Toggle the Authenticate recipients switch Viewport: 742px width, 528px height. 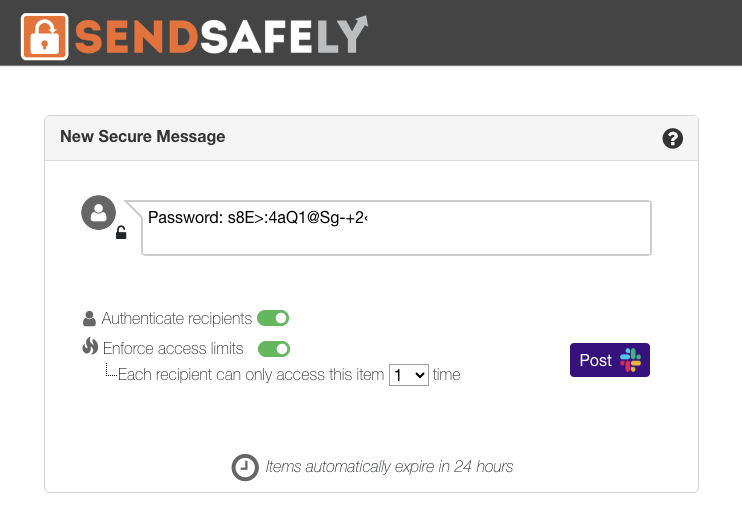[273, 319]
